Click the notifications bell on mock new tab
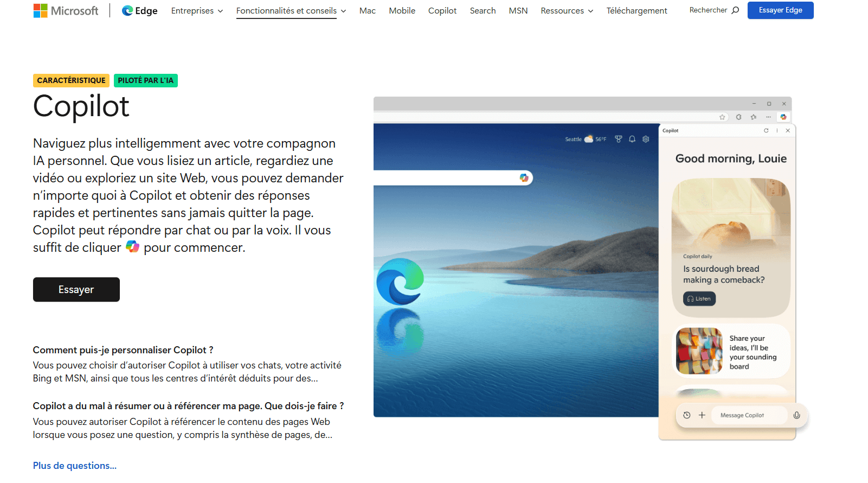The height and width of the screenshot is (483, 868). [632, 139]
